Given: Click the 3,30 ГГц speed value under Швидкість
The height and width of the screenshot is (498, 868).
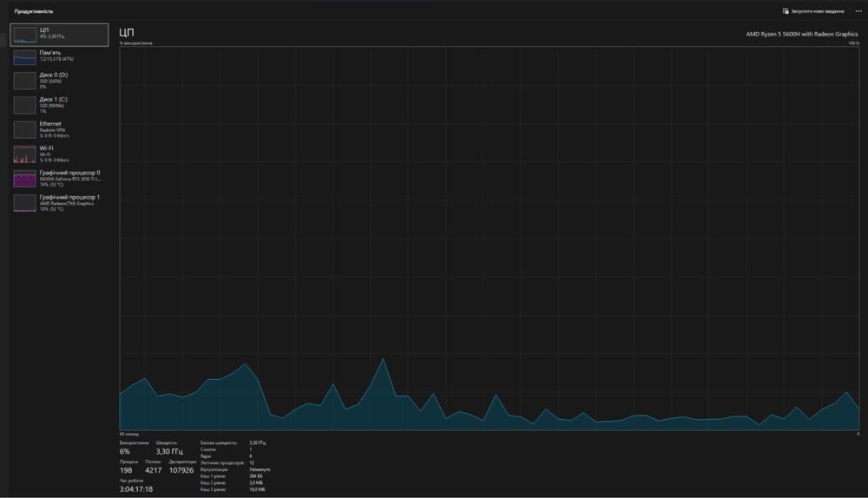Looking at the screenshot, I should click(169, 451).
